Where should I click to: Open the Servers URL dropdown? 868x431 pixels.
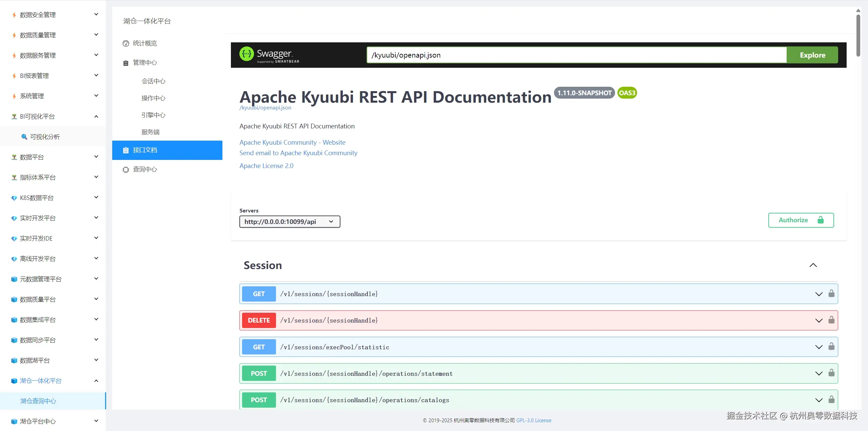[x=290, y=222]
